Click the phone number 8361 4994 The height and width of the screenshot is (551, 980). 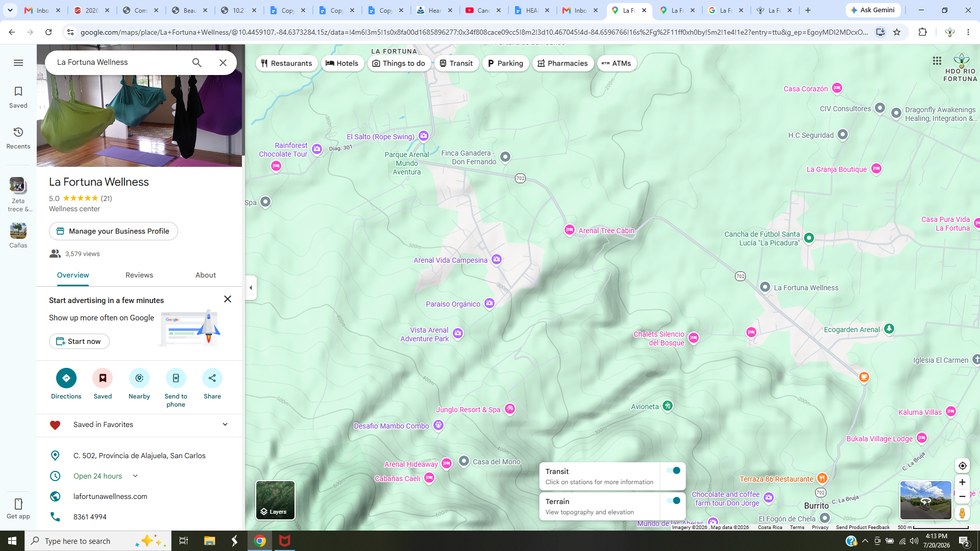[90, 517]
